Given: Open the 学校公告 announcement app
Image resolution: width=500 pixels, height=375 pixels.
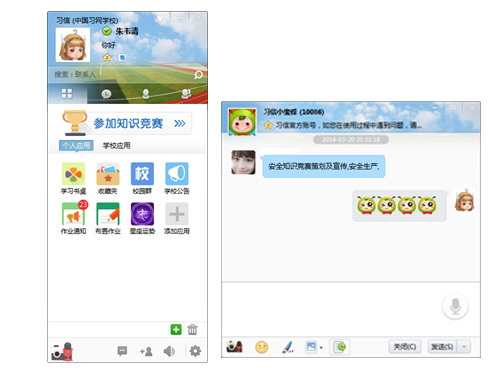Looking at the screenshot, I should (177, 174).
